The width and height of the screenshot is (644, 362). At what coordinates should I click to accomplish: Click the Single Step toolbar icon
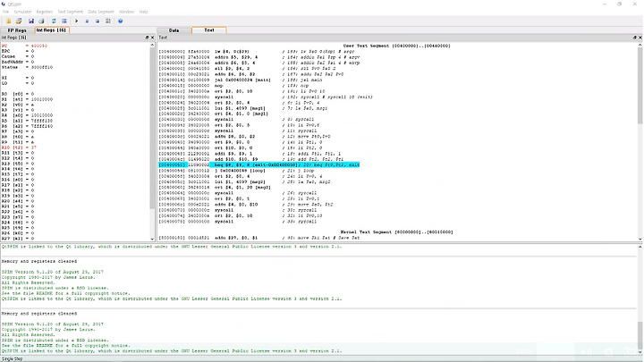click(107, 21)
